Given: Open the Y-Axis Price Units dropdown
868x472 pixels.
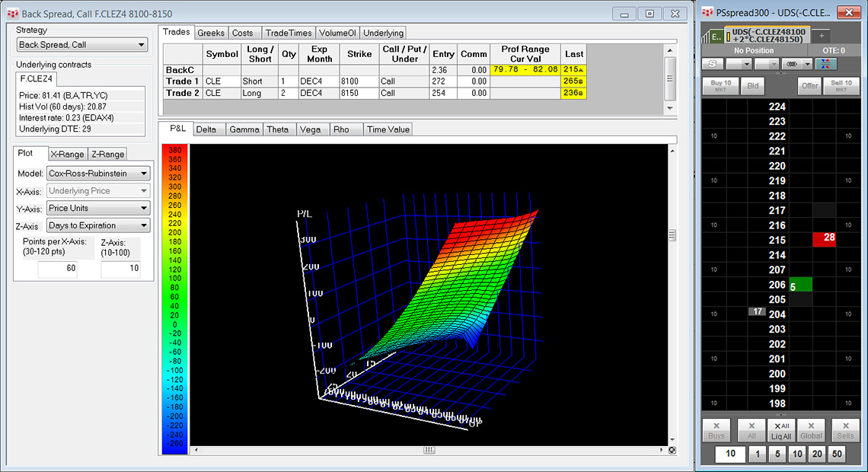Looking at the screenshot, I should (98, 208).
